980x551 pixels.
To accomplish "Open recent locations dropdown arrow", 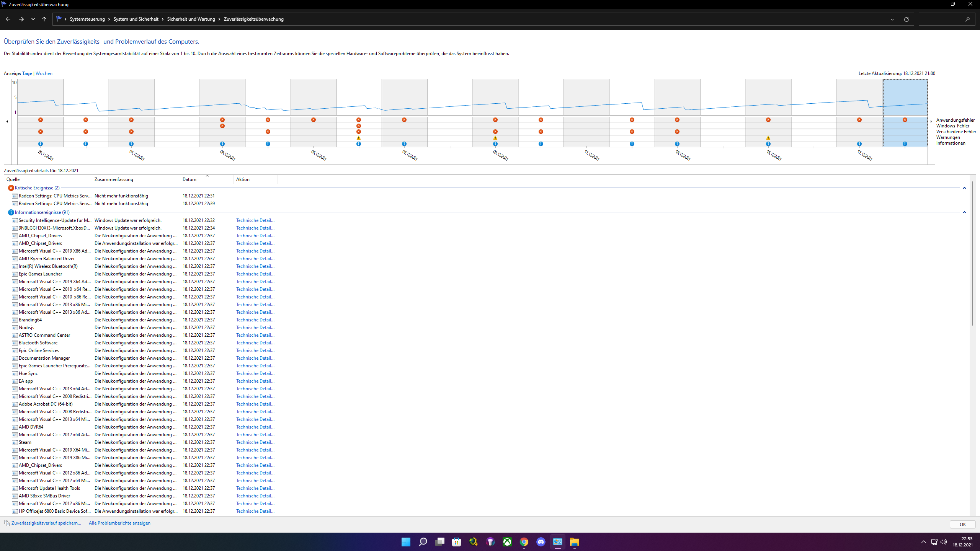I will (33, 19).
